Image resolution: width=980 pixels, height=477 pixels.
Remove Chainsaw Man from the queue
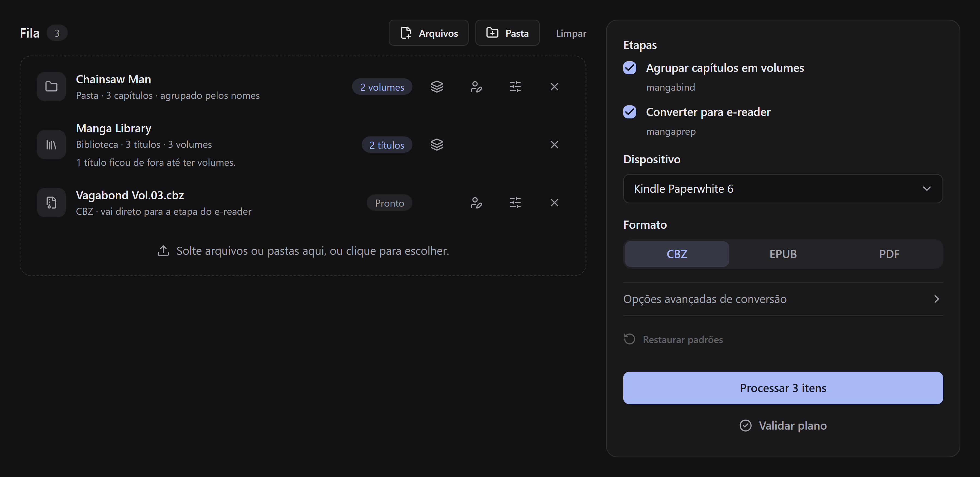pyautogui.click(x=554, y=87)
